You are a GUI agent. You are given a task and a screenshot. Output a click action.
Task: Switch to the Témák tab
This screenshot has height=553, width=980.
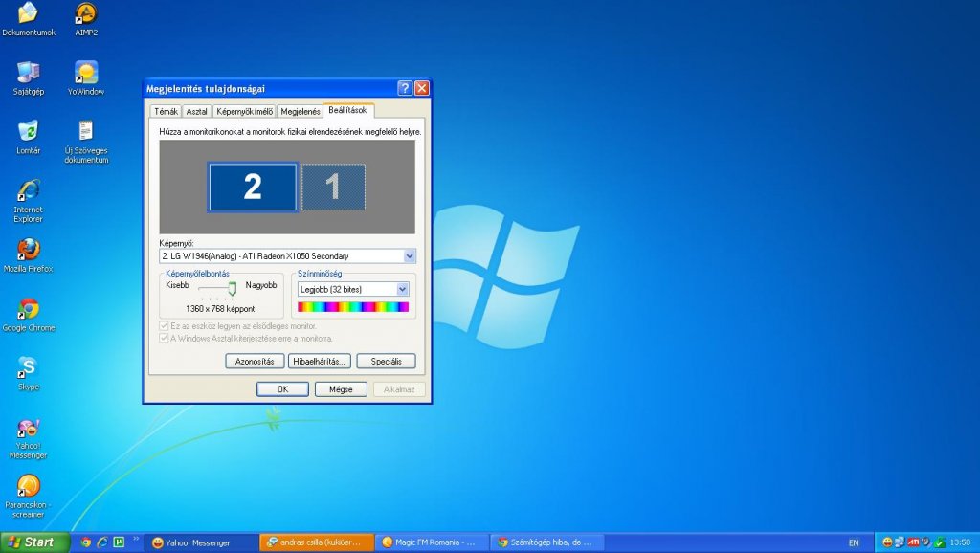click(167, 111)
